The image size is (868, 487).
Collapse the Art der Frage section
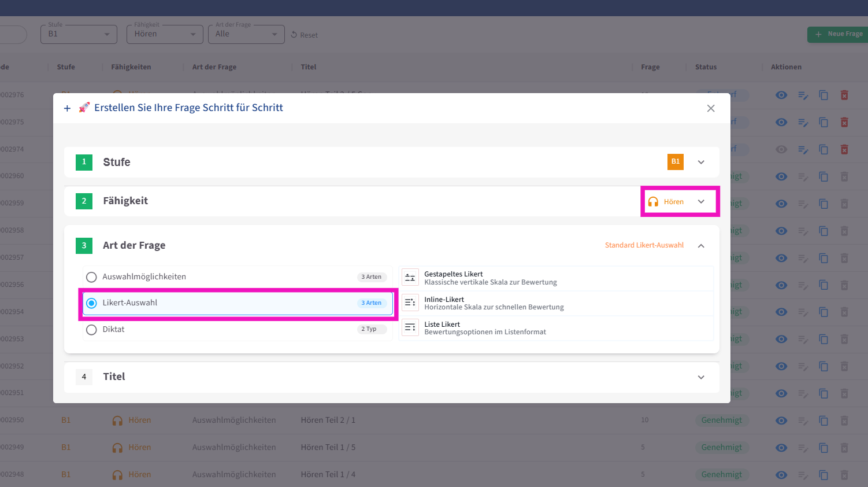tap(701, 246)
